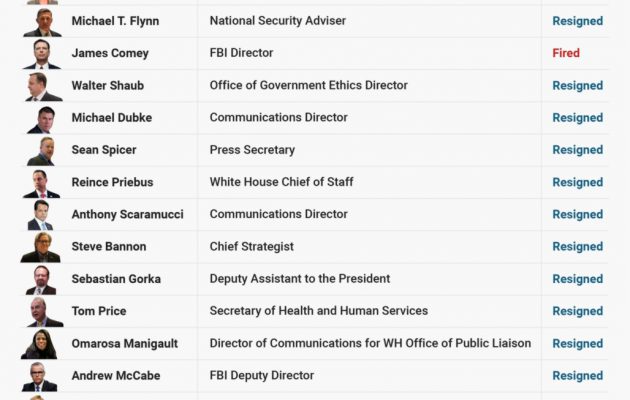Select the White House Chief of Staff title
This screenshot has width=630, height=400.
[281, 182]
